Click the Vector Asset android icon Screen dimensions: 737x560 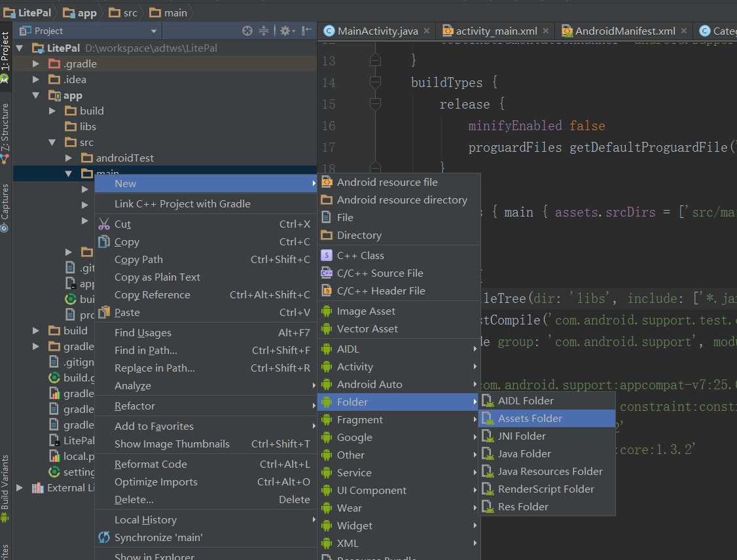tap(327, 329)
